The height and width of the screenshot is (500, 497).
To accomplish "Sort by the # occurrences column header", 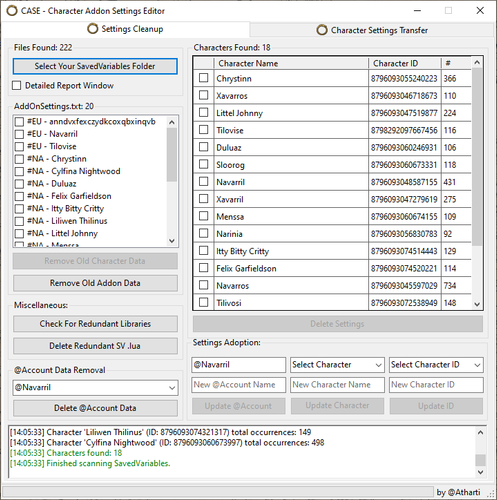I will pyautogui.click(x=456, y=63).
